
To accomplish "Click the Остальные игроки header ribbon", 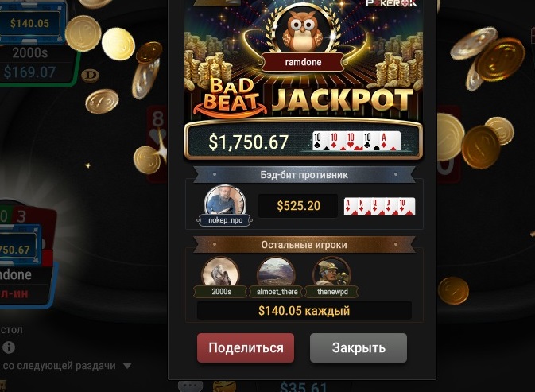I will click(x=304, y=245).
